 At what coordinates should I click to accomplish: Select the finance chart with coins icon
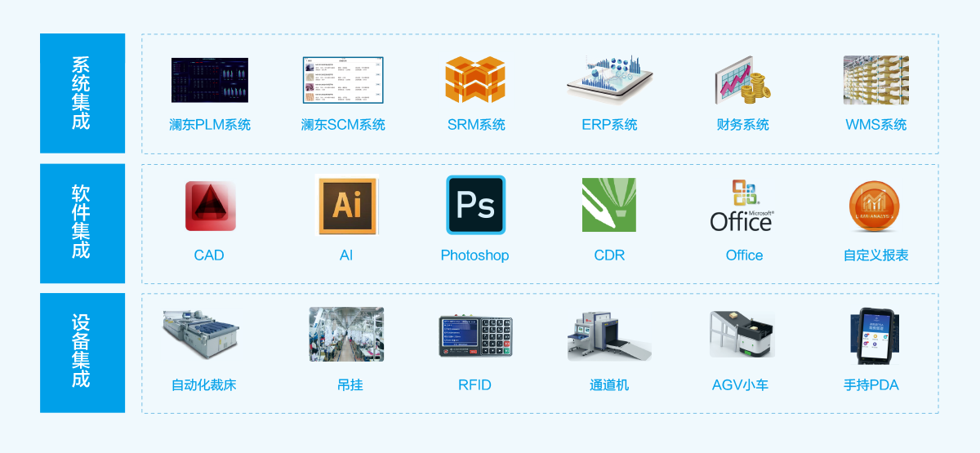coord(743,81)
